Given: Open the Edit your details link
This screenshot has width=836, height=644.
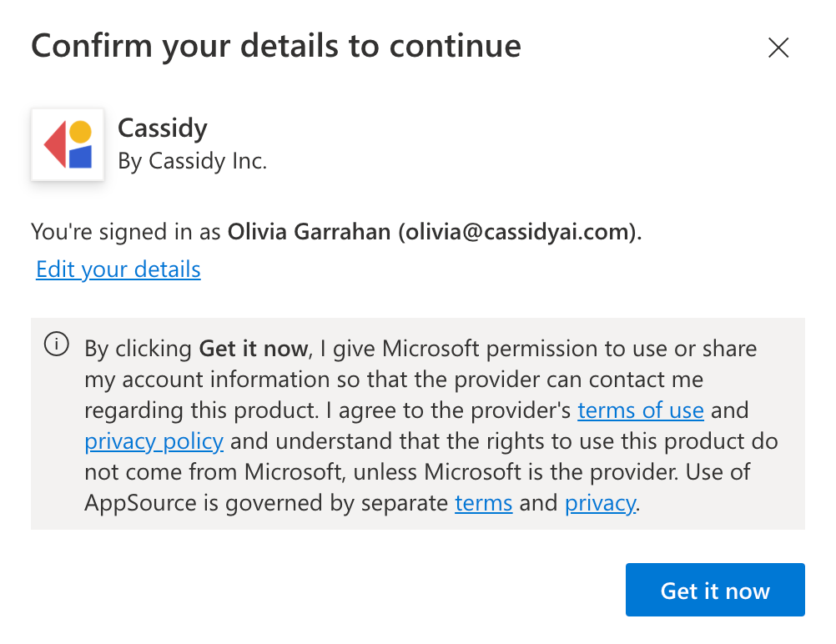Looking at the screenshot, I should pos(118,269).
